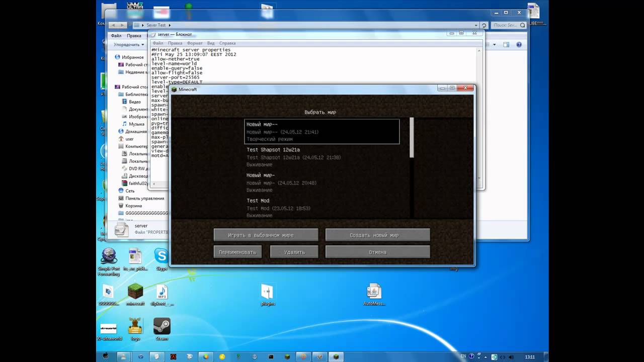Viewport: 644px width, 362px height.
Task: Click the 'AutoMess...' Java file on desktop
Action: [x=374, y=295]
